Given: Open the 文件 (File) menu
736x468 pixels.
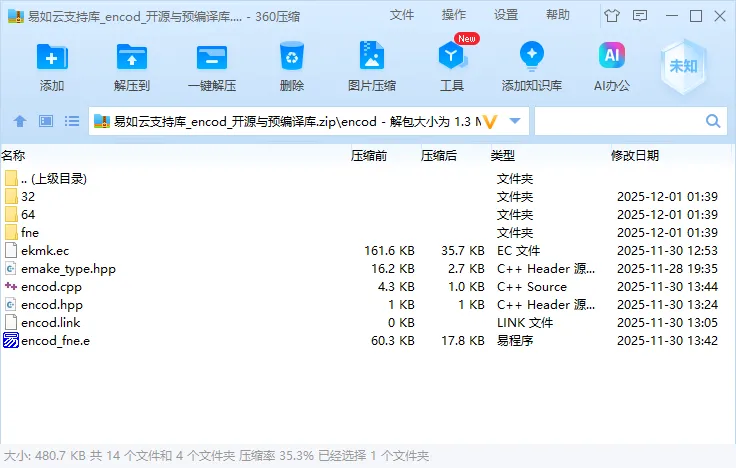Looking at the screenshot, I should click(x=402, y=15).
